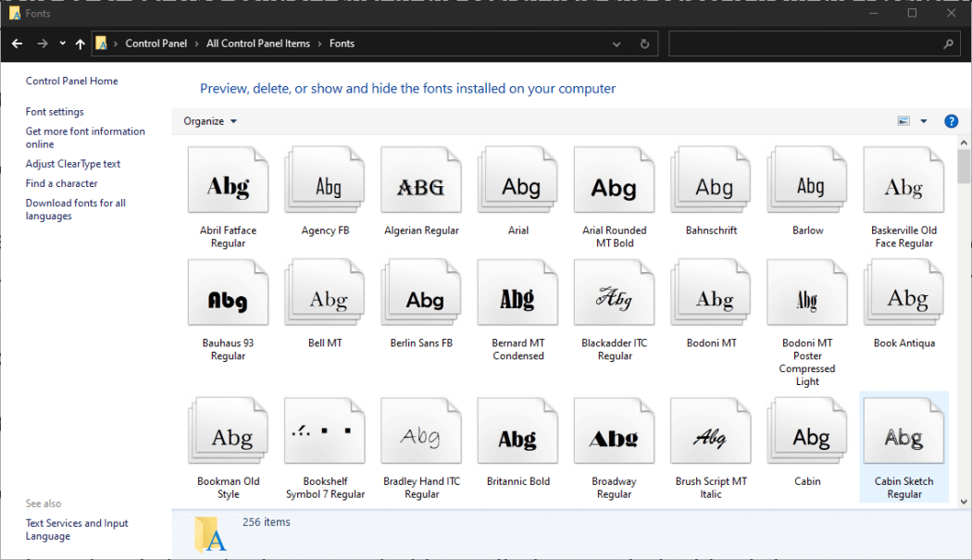Image resolution: width=972 pixels, height=560 pixels.
Task: Click the blue Help question mark icon
Action: (x=951, y=120)
